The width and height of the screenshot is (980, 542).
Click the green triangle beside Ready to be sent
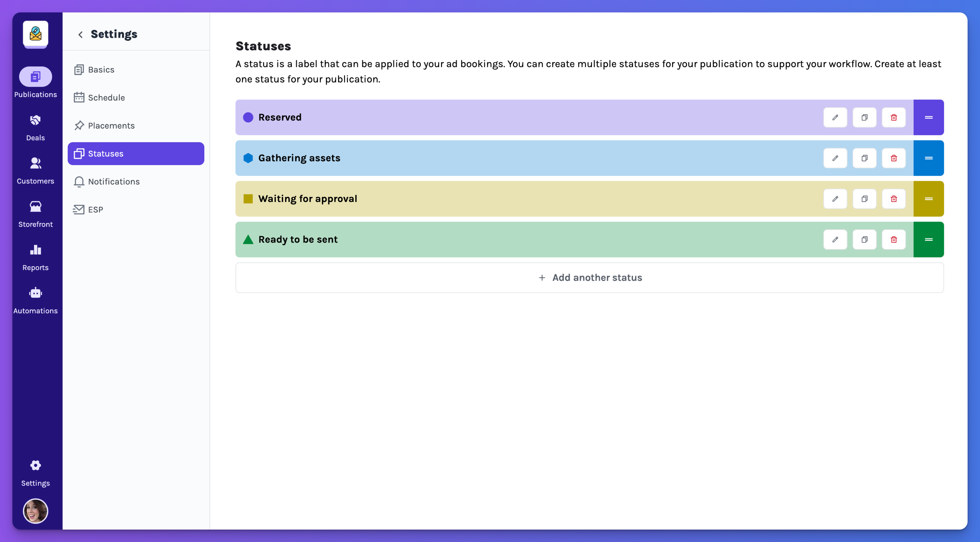[x=248, y=239]
